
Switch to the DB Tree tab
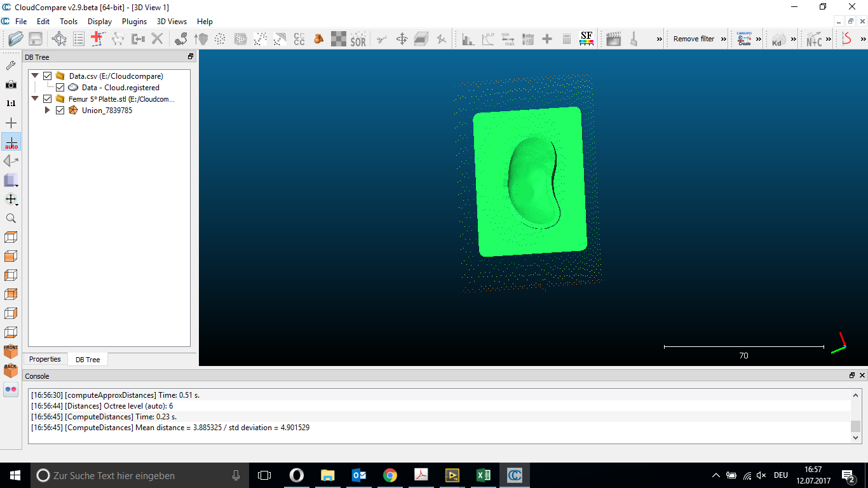[88, 360]
